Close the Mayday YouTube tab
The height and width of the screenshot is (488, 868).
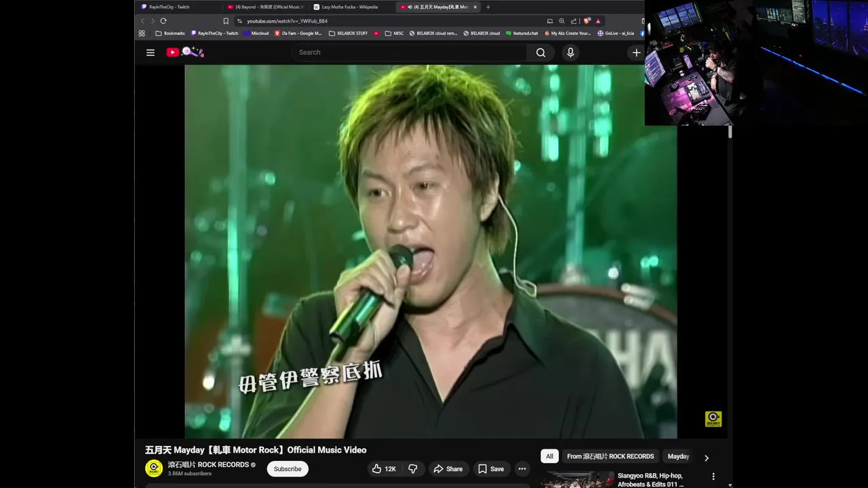(475, 7)
